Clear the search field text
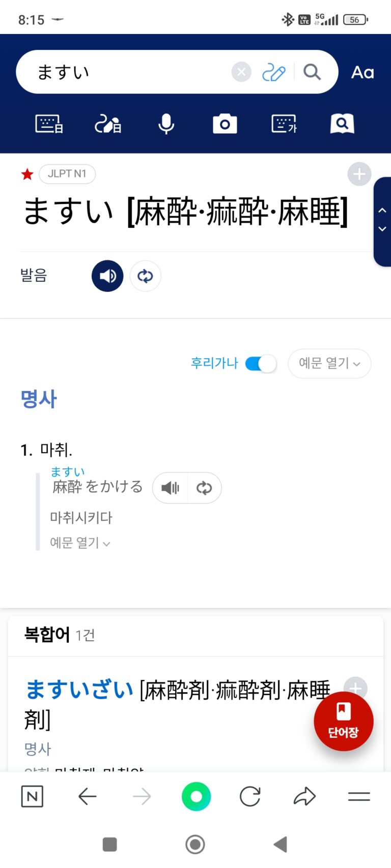The width and height of the screenshot is (391, 868). 241,72
